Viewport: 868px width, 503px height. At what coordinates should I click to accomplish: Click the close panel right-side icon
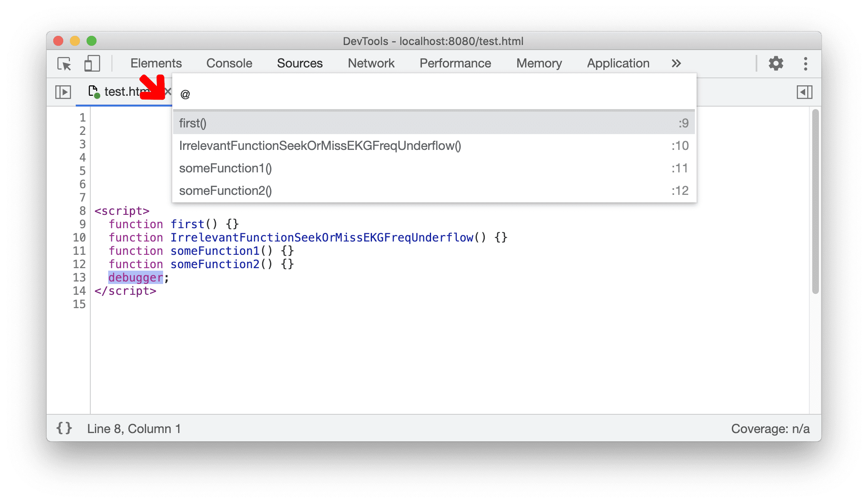(x=805, y=92)
